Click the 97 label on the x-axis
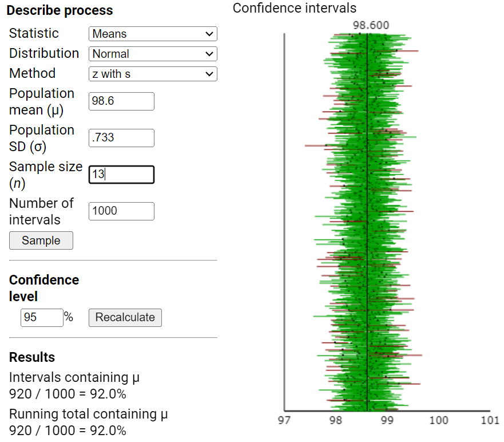The image size is (504, 442). [284, 420]
